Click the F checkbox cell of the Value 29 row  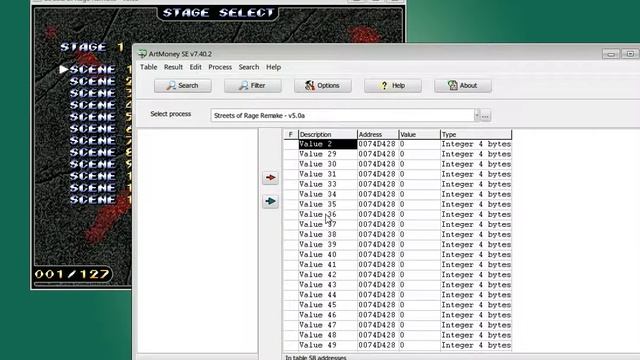pyautogui.click(x=291, y=154)
